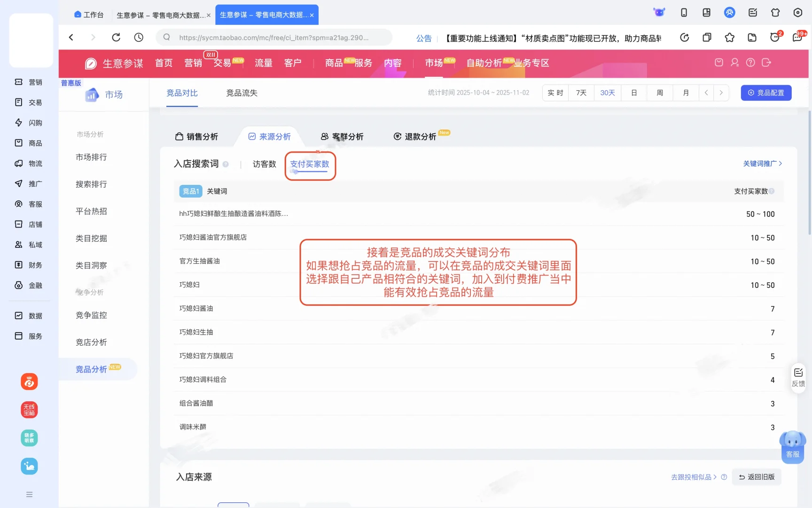Open the 交易 sidebar item
Image resolution: width=812 pixels, height=508 pixels.
point(29,103)
